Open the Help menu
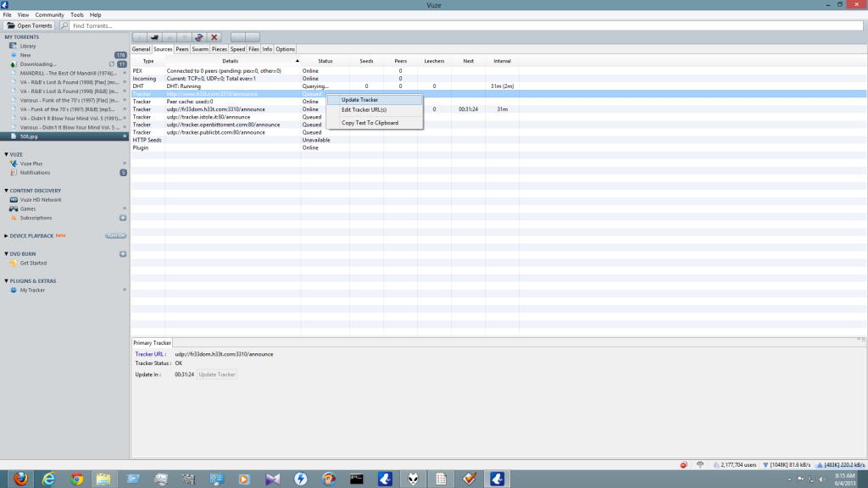Viewport: 868px width, 488px height. click(95, 15)
